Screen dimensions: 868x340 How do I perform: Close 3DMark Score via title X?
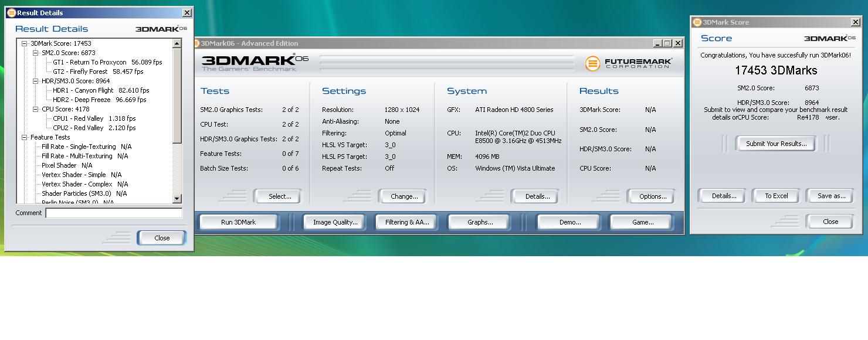(x=856, y=22)
